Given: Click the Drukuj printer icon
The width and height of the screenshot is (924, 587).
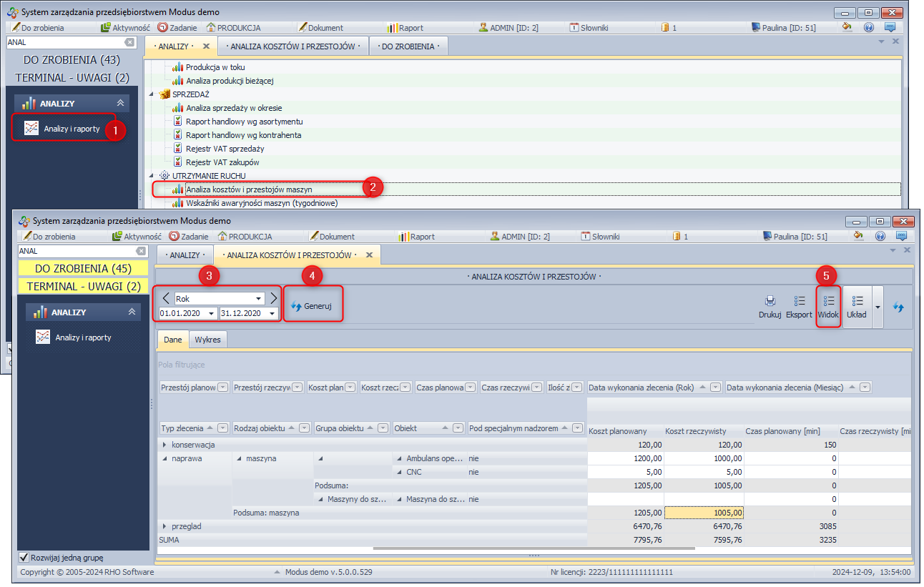Looking at the screenshot, I should (x=770, y=302).
